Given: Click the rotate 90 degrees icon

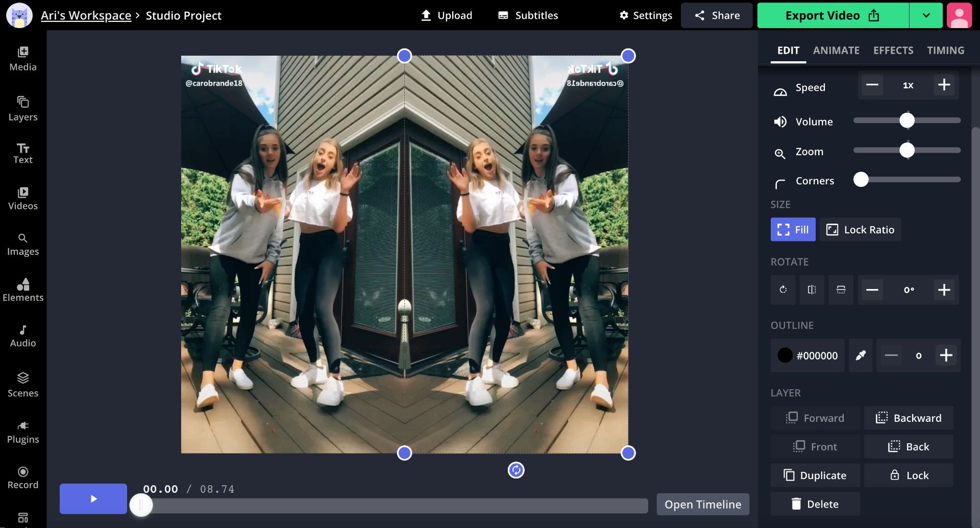Looking at the screenshot, I should 783,290.
